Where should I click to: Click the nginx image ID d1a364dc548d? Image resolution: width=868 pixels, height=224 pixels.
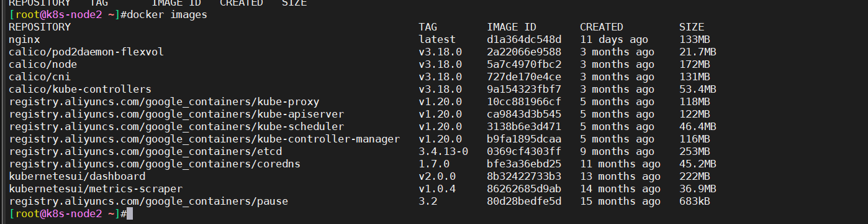524,40
